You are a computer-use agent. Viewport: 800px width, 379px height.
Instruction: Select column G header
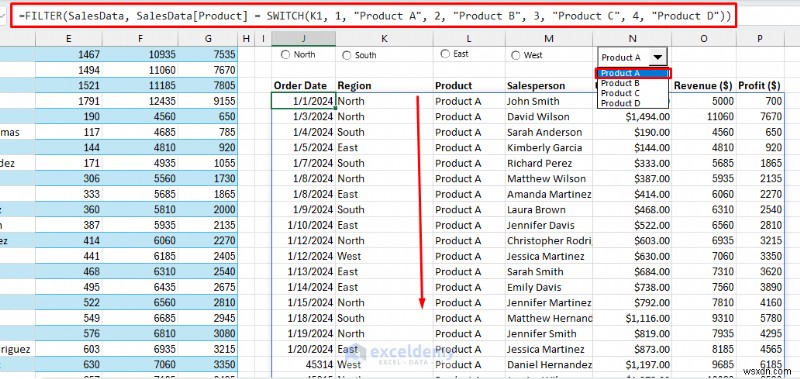point(208,38)
